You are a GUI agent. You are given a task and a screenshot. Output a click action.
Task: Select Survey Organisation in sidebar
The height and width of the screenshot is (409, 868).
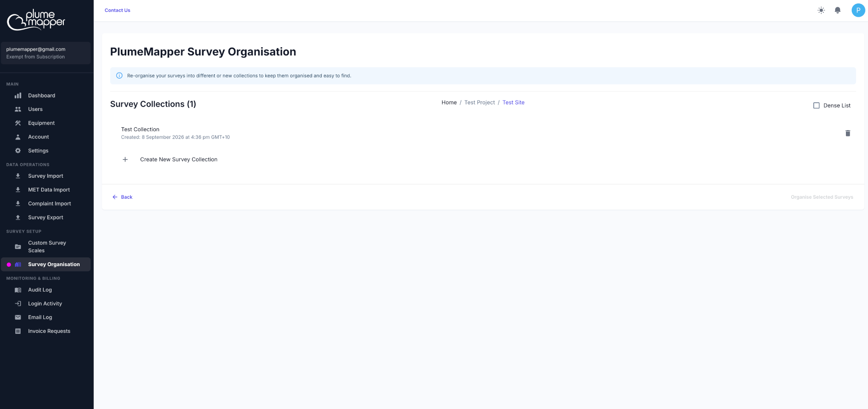[46, 264]
